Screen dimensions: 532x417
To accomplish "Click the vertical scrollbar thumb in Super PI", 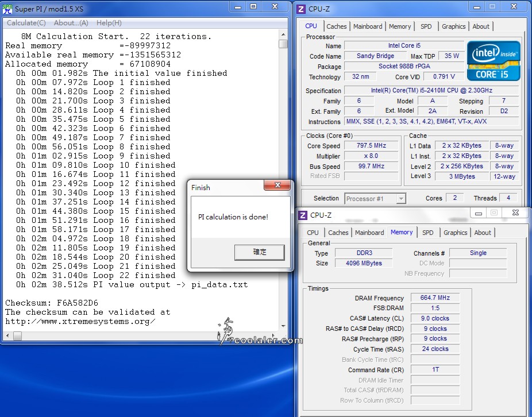I will 283,44.
